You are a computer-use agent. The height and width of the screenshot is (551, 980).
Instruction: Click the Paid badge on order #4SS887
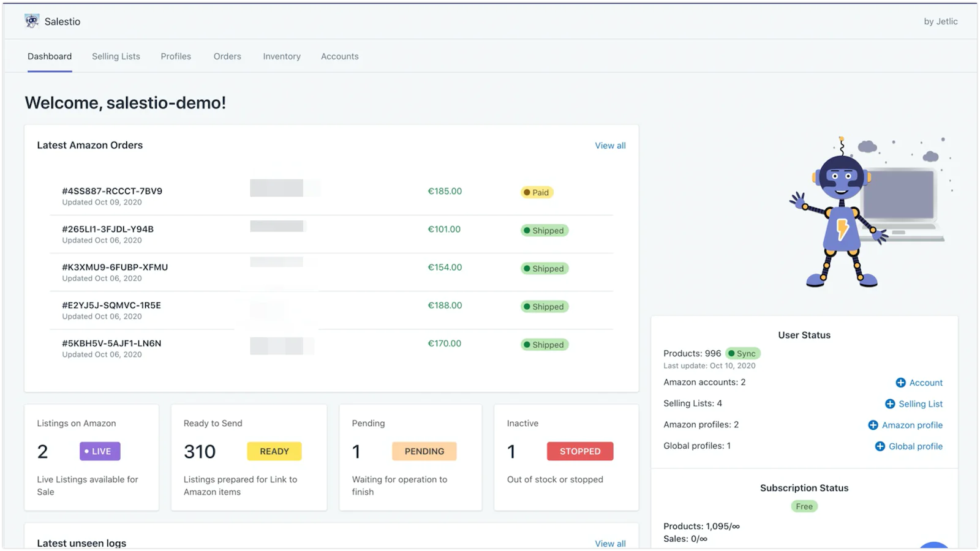click(x=537, y=192)
